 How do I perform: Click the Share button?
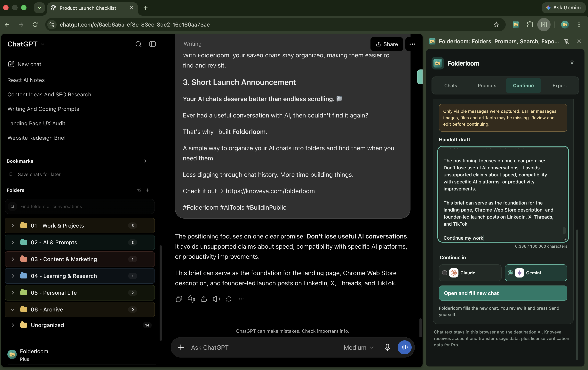(x=386, y=44)
